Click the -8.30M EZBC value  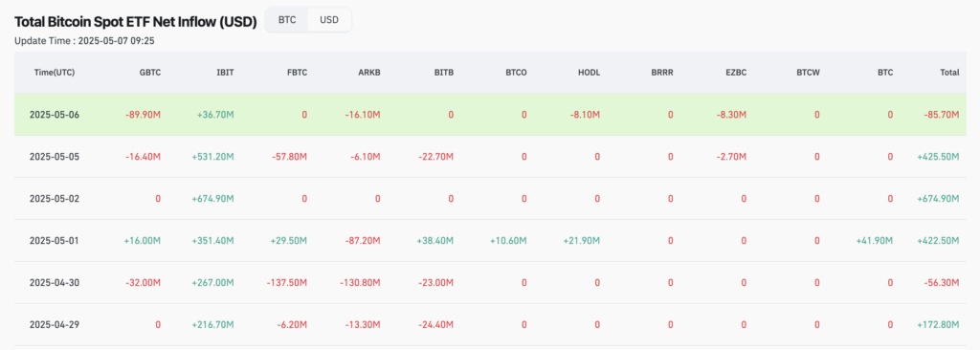tap(730, 115)
